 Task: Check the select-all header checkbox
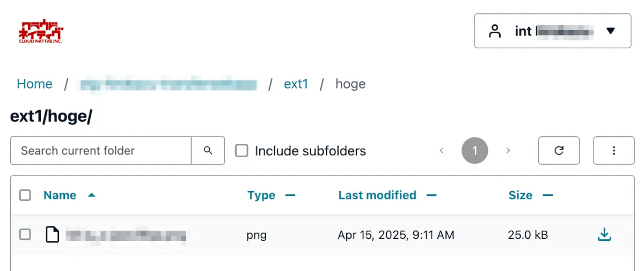click(25, 195)
